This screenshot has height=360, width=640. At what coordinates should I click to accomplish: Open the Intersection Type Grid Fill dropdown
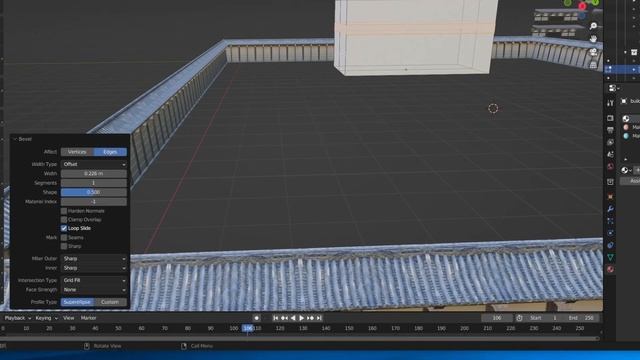tap(94, 280)
